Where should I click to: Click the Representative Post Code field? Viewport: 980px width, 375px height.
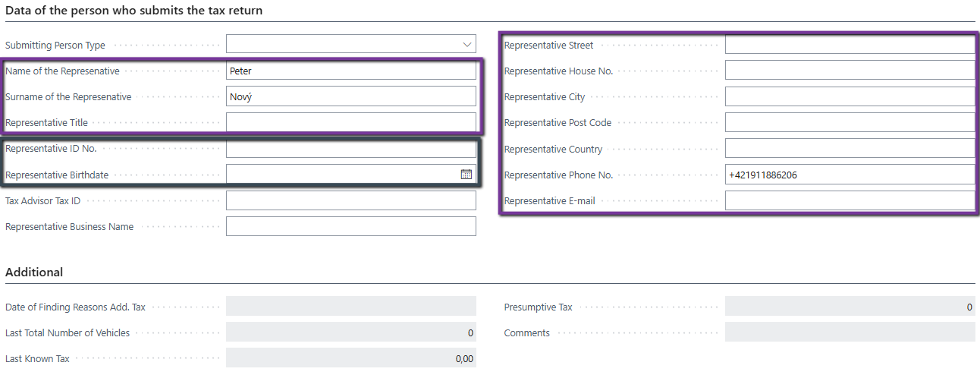(850, 122)
